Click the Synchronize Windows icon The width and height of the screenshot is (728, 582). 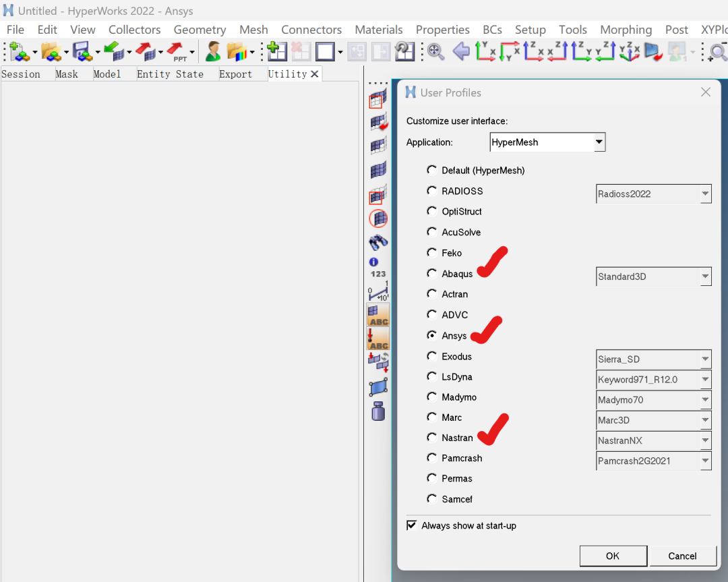404,51
